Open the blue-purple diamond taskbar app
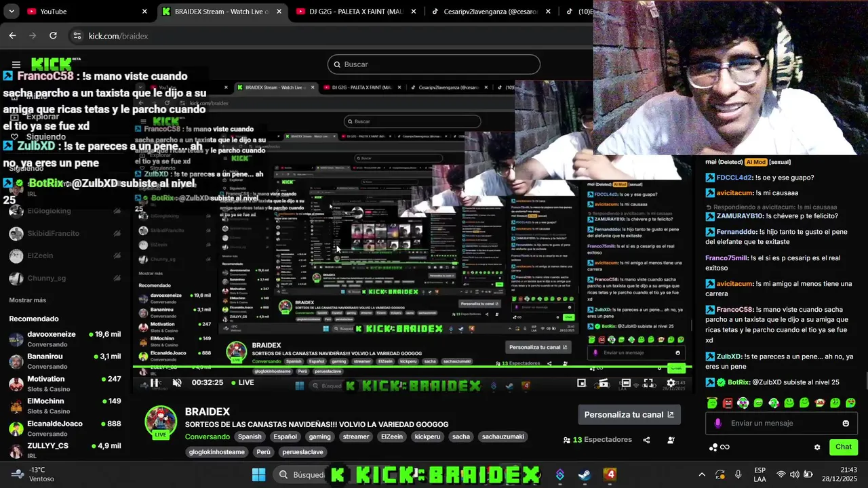This screenshot has height=488, width=868. coord(559,474)
